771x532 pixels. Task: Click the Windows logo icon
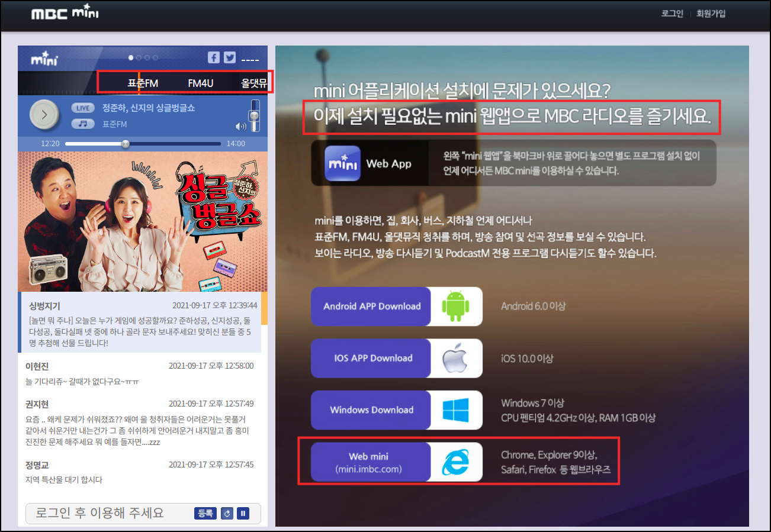(455, 410)
